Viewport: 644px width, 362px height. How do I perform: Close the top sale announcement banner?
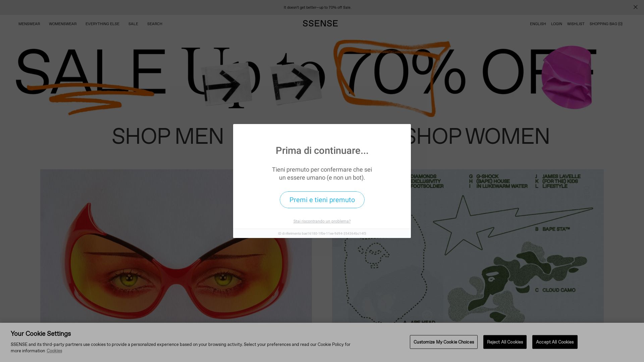coord(635,7)
